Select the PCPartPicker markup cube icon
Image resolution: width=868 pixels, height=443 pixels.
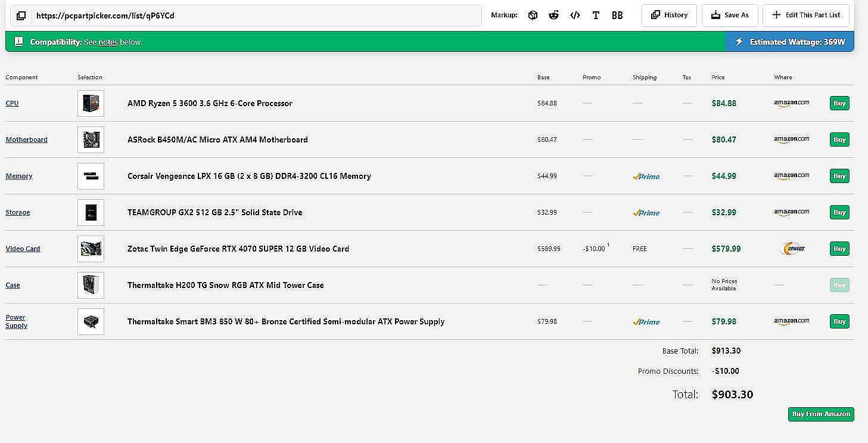533,16
